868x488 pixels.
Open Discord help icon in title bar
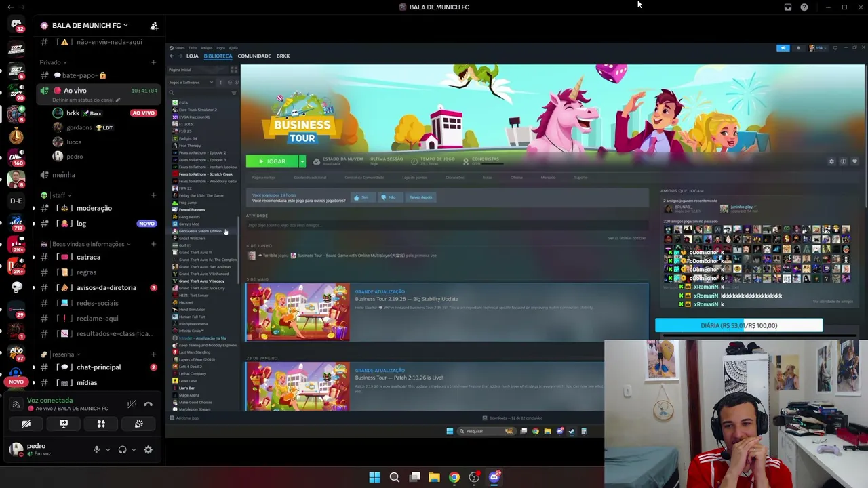[804, 7]
